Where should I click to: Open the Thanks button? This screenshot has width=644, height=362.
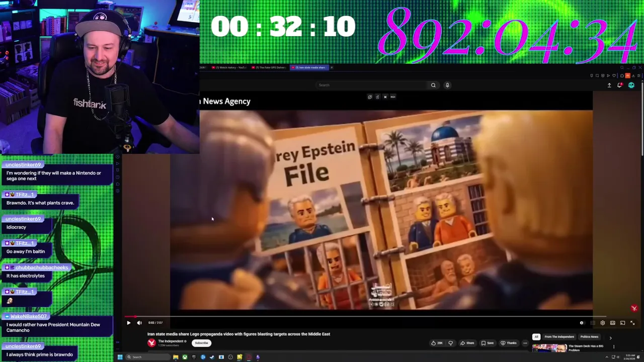[509, 343]
